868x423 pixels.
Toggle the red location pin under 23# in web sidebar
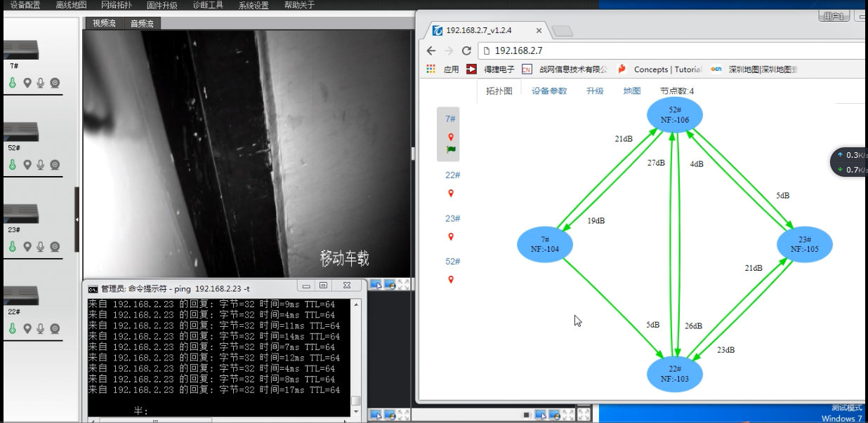449,236
